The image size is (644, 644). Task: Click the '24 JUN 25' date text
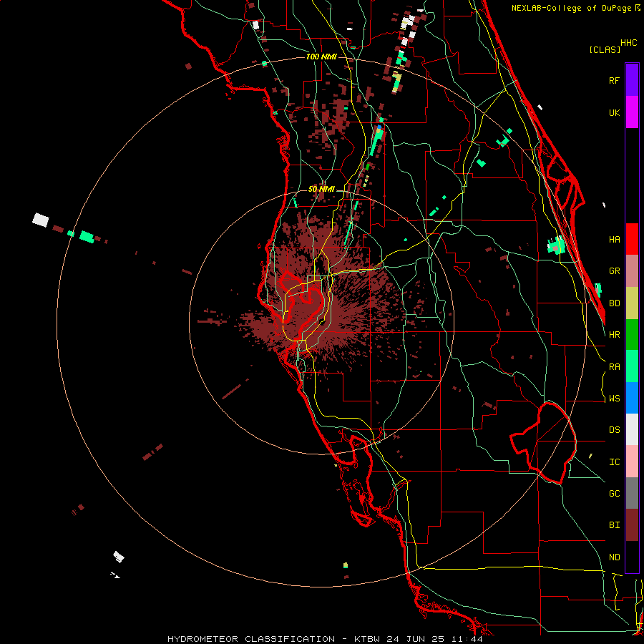tap(416, 639)
